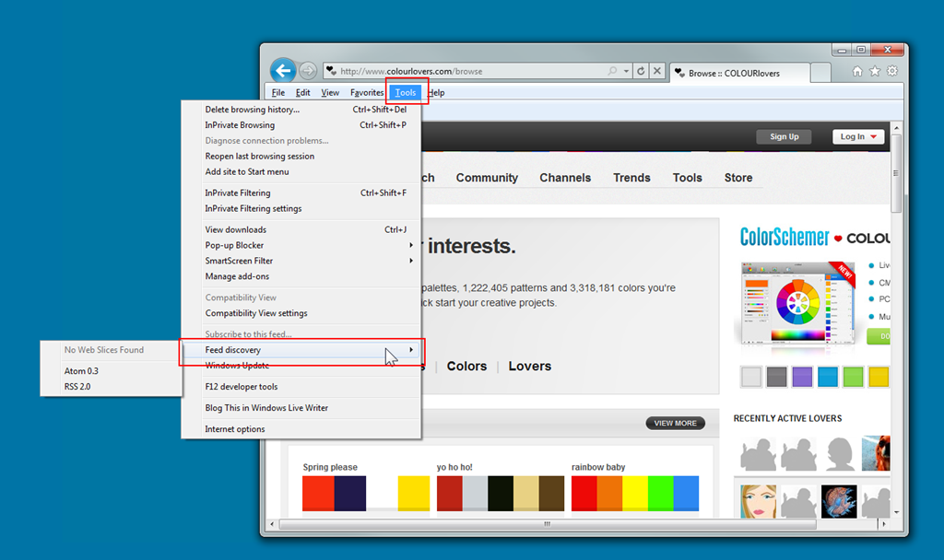Open the rainbow baby palette title
944x560 pixels.
click(x=598, y=467)
